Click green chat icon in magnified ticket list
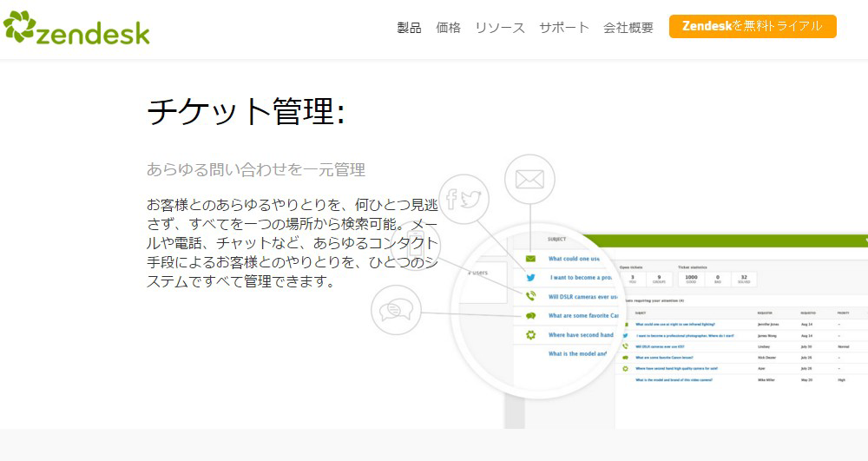This screenshot has height=461, width=868. [x=530, y=316]
